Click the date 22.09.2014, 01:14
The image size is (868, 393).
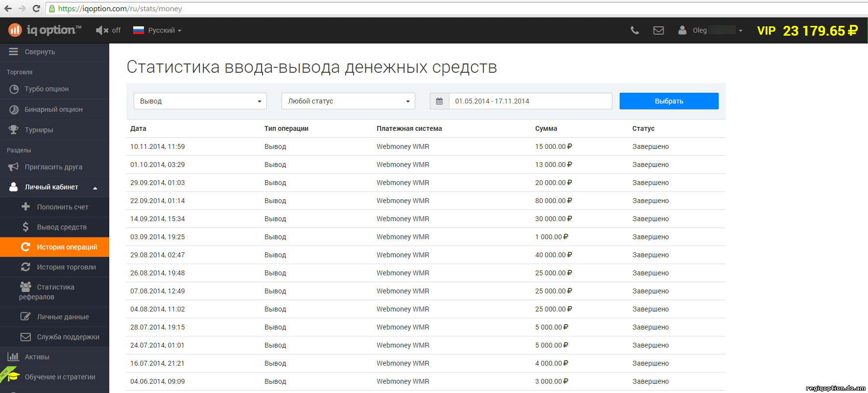(x=158, y=201)
